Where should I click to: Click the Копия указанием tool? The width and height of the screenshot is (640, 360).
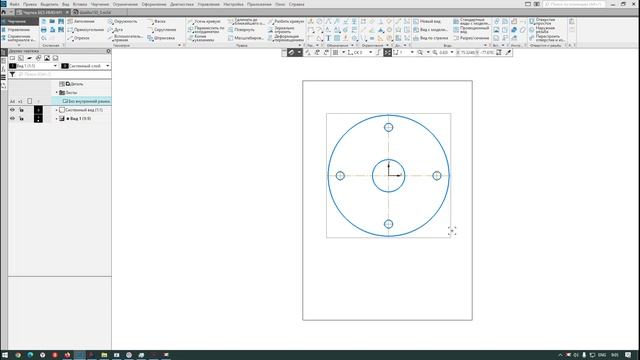tap(201, 38)
